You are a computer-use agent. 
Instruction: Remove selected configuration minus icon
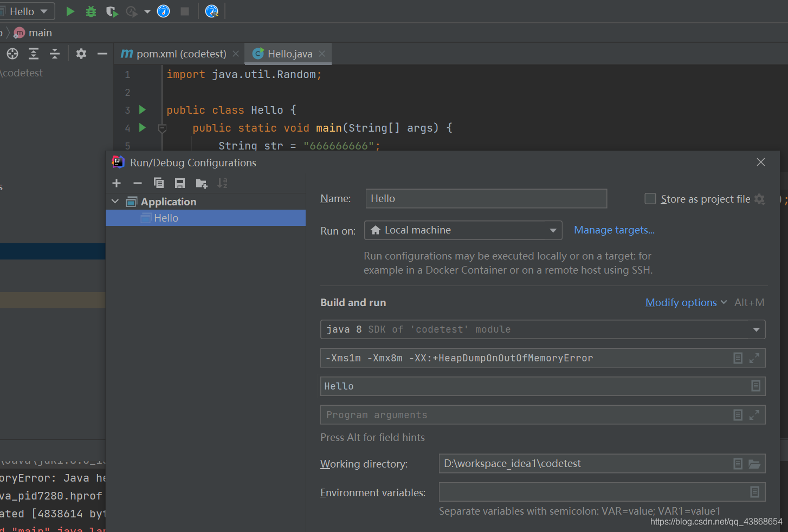[x=138, y=183]
